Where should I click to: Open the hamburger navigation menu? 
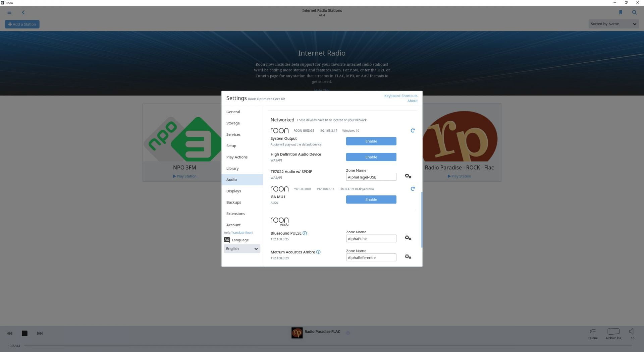click(9, 12)
